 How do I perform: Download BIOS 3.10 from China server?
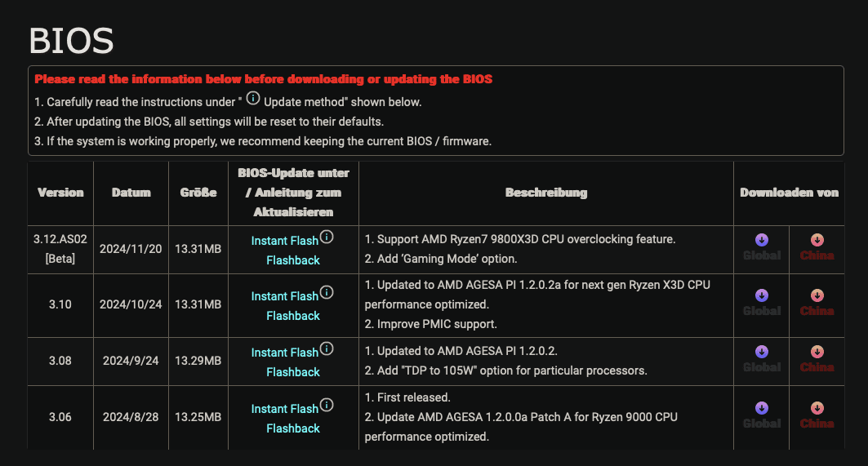point(817,295)
